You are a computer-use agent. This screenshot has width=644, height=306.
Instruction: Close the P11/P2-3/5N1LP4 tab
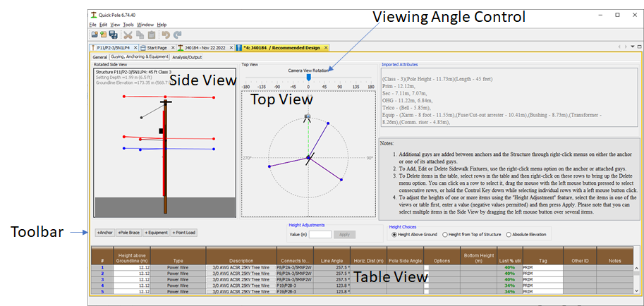click(x=136, y=48)
